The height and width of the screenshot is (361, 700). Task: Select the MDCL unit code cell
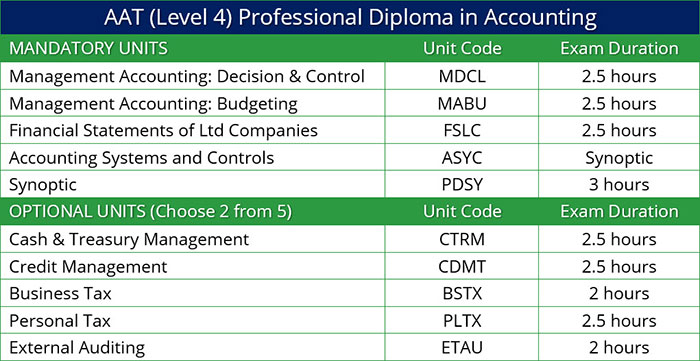click(x=462, y=76)
